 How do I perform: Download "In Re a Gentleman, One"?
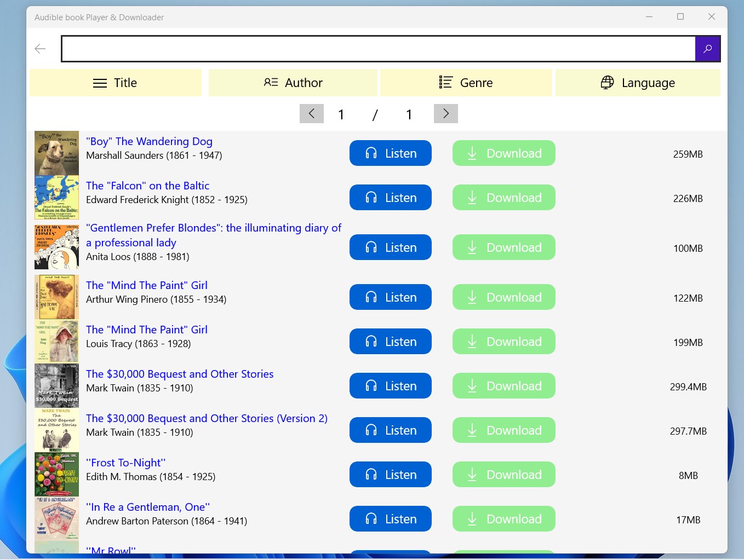tap(503, 518)
